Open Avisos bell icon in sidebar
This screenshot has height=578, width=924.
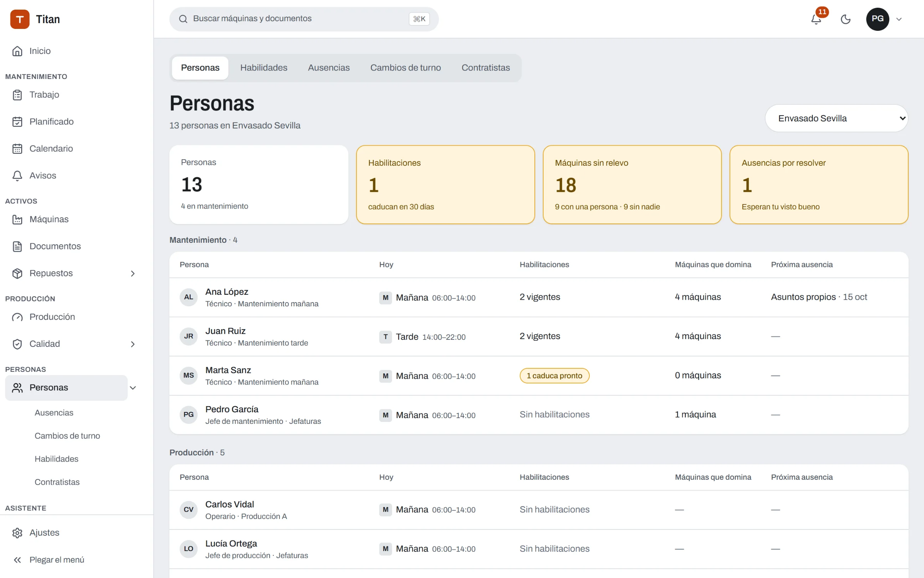click(17, 176)
